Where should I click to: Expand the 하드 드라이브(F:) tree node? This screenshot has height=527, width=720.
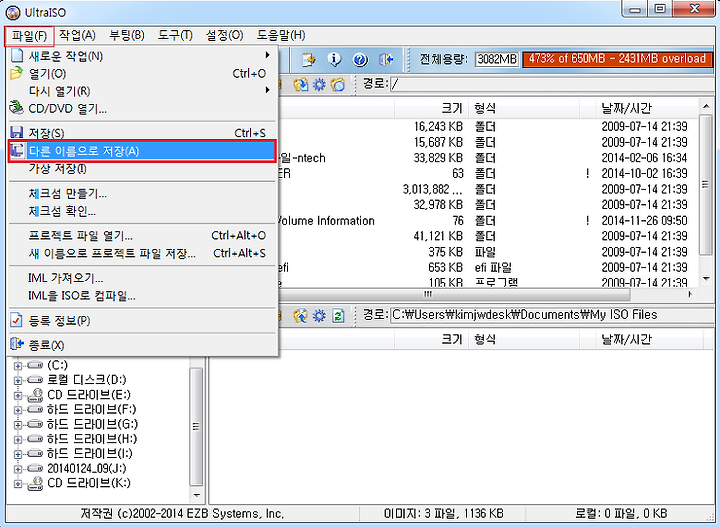(x=18, y=410)
